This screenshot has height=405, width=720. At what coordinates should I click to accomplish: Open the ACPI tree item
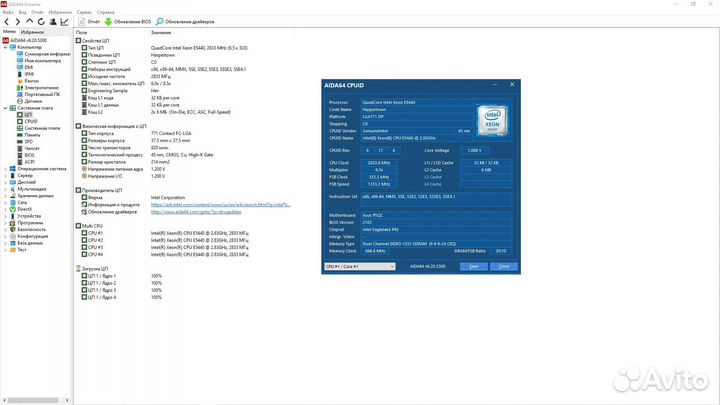[x=26, y=162]
